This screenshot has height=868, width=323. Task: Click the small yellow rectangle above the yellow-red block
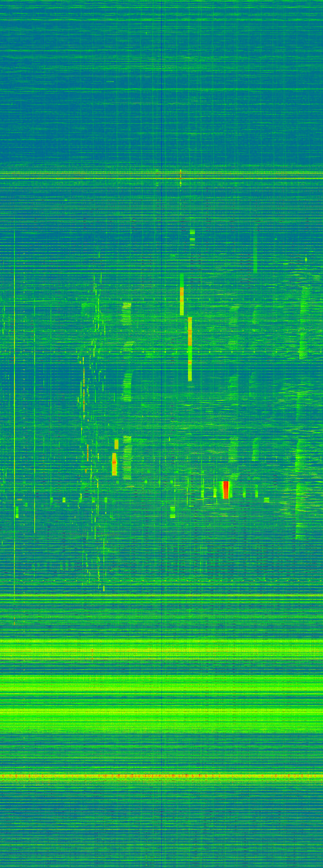click(x=116, y=444)
